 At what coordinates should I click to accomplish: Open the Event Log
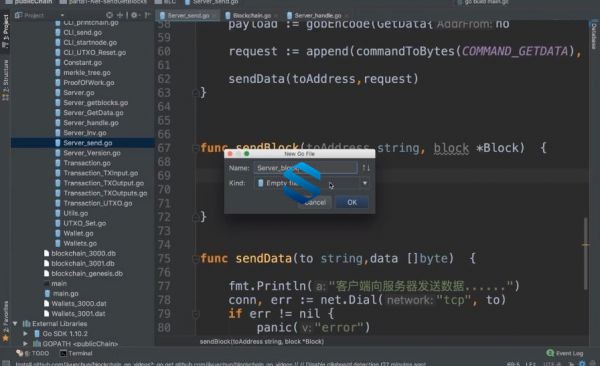point(565,353)
